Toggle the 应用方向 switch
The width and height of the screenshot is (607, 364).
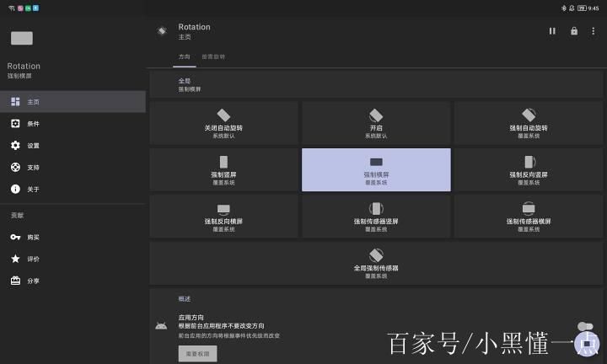pyautogui.click(x=585, y=326)
